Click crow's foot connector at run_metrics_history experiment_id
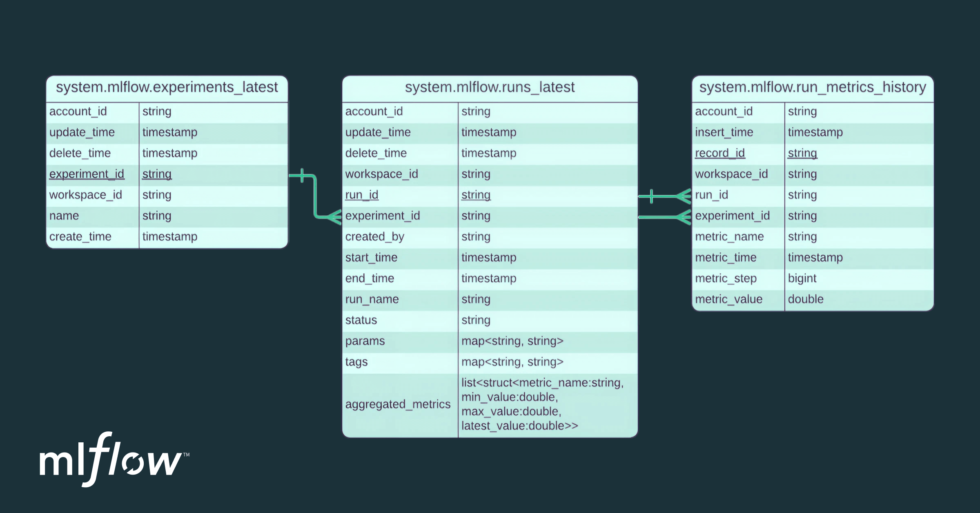This screenshot has width=980, height=513. [683, 217]
